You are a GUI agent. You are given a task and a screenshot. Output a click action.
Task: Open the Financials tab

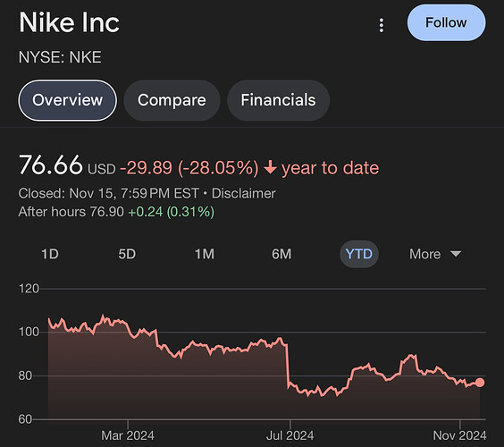point(278,100)
